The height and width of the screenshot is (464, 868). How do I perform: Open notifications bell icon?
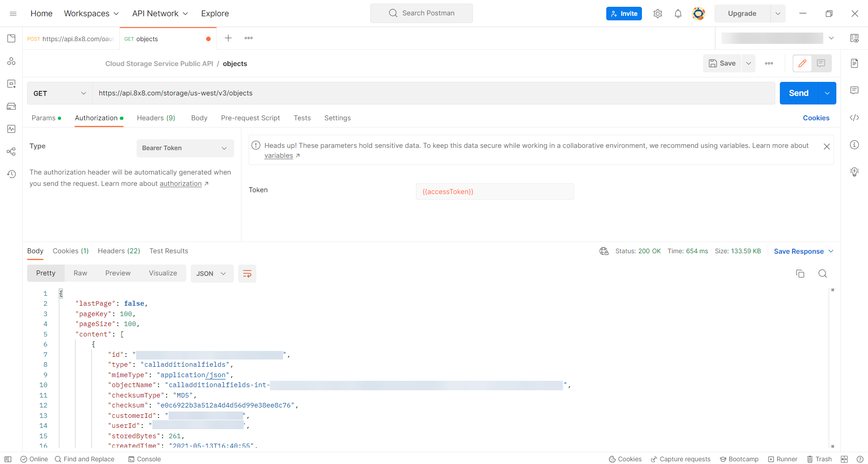[678, 14]
